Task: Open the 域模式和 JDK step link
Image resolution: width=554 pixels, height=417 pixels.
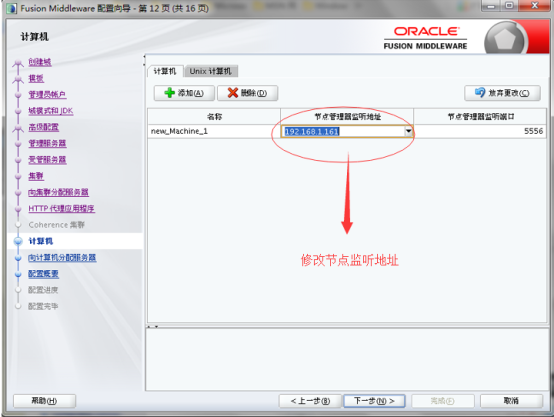Action: click(51, 111)
